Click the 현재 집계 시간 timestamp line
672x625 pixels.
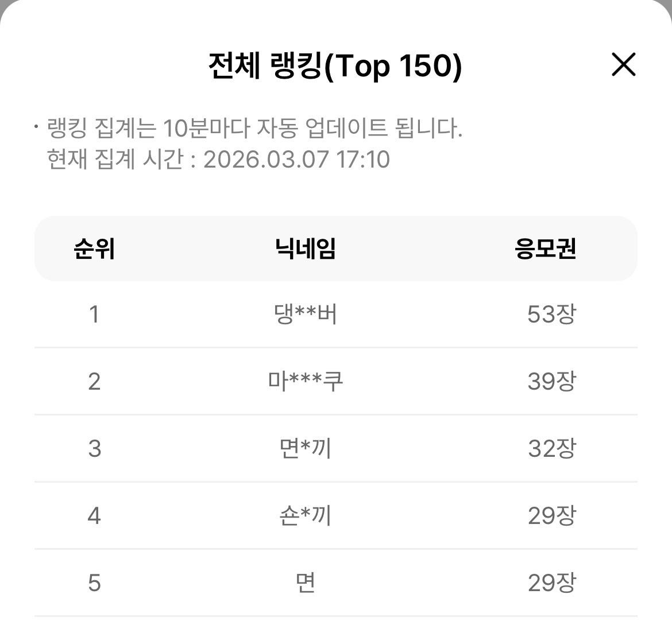tap(218, 160)
